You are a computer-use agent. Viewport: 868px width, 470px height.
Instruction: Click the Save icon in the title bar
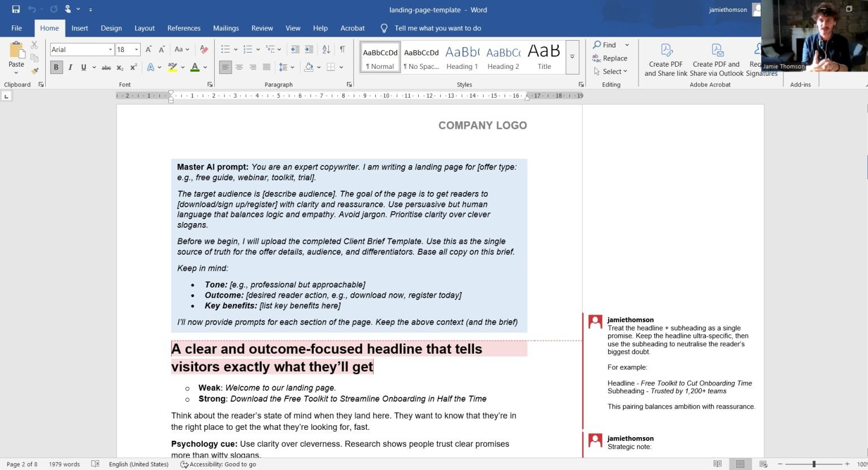pyautogui.click(x=16, y=10)
